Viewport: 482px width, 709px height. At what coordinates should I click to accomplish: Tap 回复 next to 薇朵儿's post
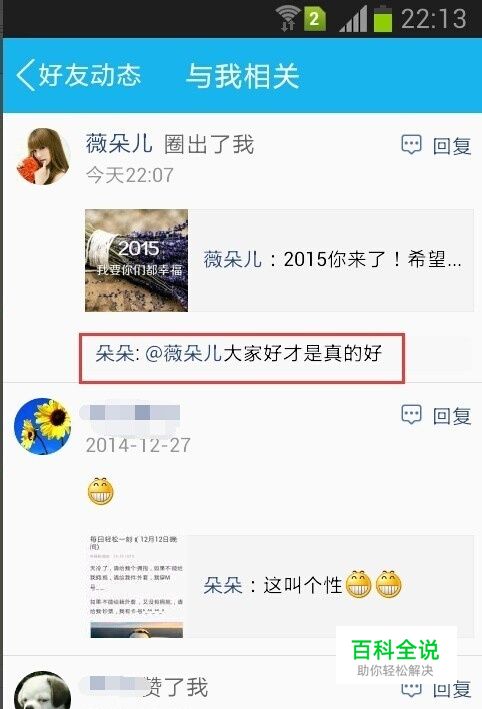[x=452, y=146]
